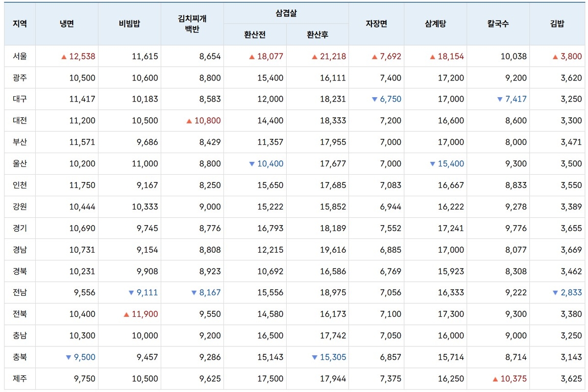Click the blue down arrow beside 대구 자장면 6,750
The height and width of the screenshot is (392, 588).
(374, 100)
